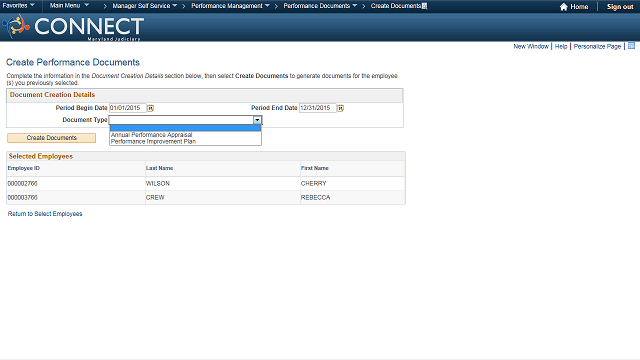Click the Home house icon
This screenshot has width=640, height=360.
[564, 7]
